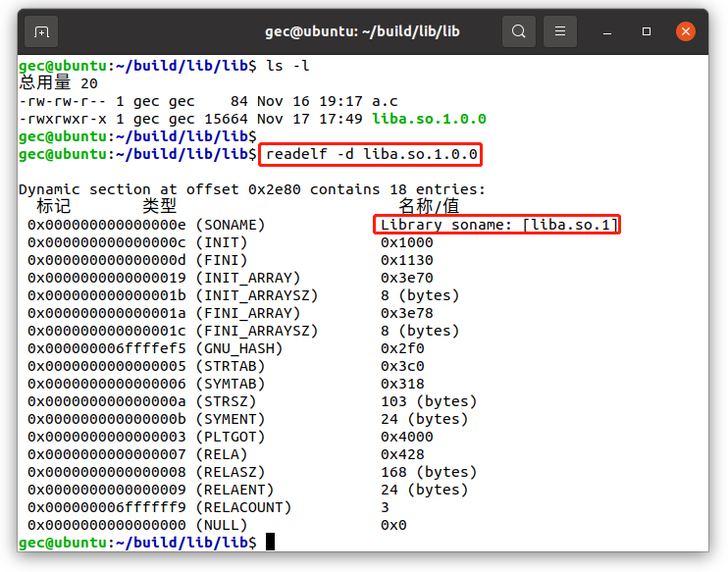Click the NULL value 0x0
This screenshot has width=728, height=572.
(393, 525)
